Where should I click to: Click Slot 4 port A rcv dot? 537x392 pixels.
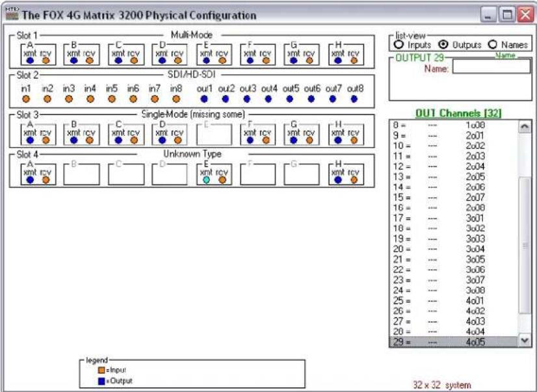click(46, 179)
